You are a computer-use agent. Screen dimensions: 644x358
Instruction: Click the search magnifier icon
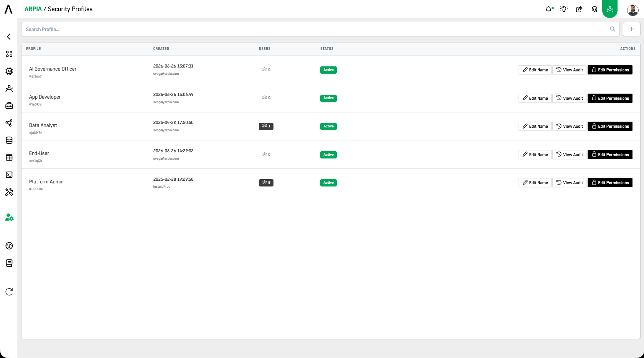[613, 29]
